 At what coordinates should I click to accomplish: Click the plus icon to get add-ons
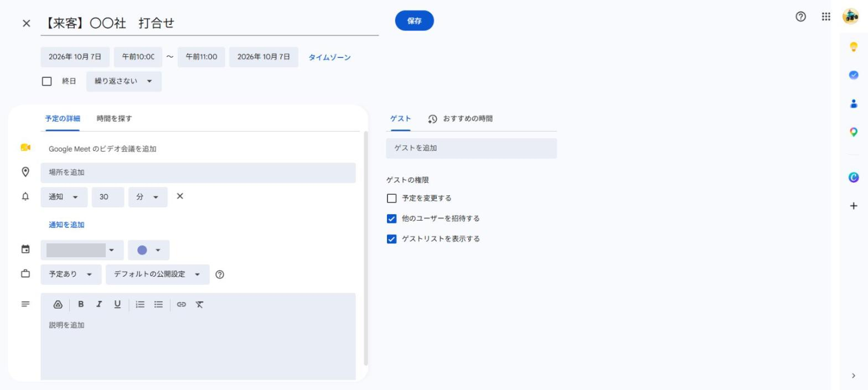coord(854,206)
